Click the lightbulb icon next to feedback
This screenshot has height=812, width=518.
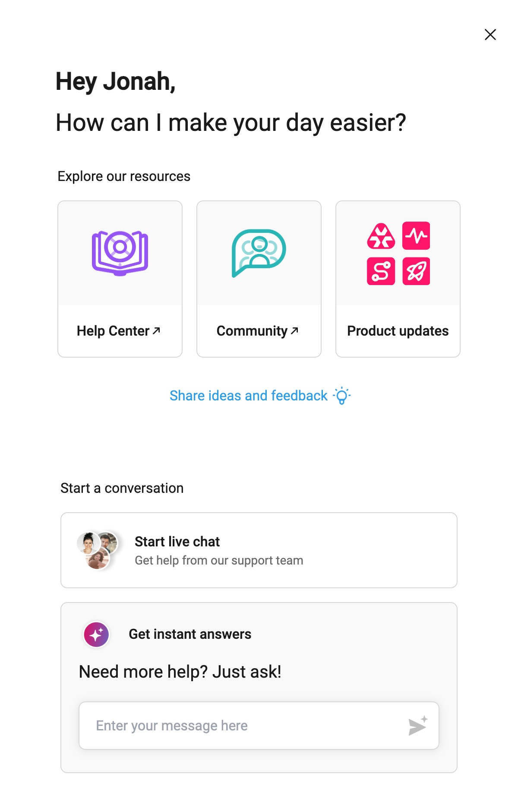click(342, 396)
